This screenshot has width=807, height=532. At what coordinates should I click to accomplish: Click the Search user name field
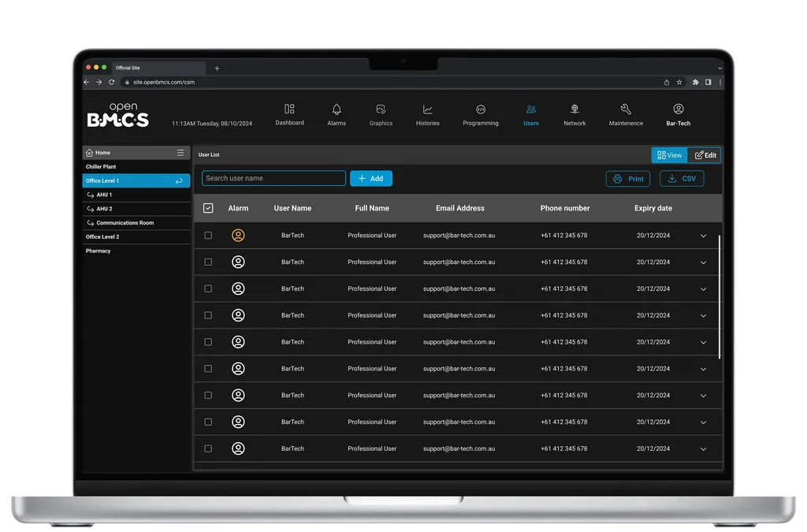coord(273,178)
